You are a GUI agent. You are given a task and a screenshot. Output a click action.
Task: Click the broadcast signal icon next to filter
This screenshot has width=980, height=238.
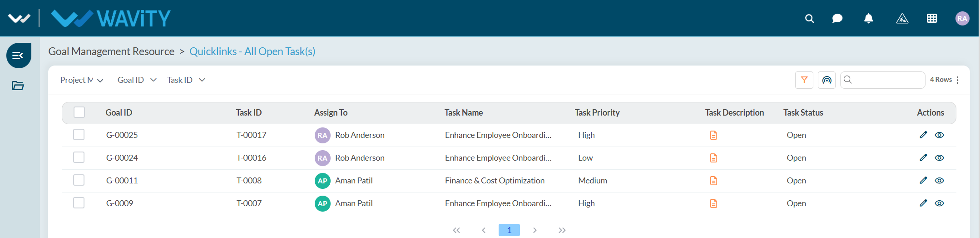coord(827,80)
